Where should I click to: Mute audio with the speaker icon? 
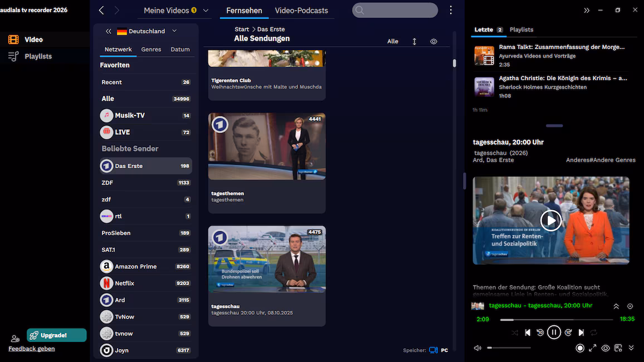(477, 348)
